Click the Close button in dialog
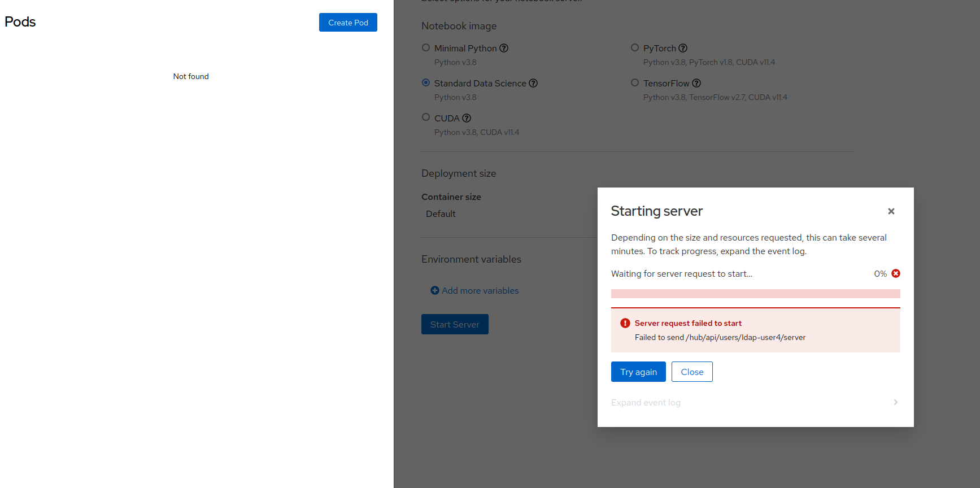 pyautogui.click(x=692, y=372)
